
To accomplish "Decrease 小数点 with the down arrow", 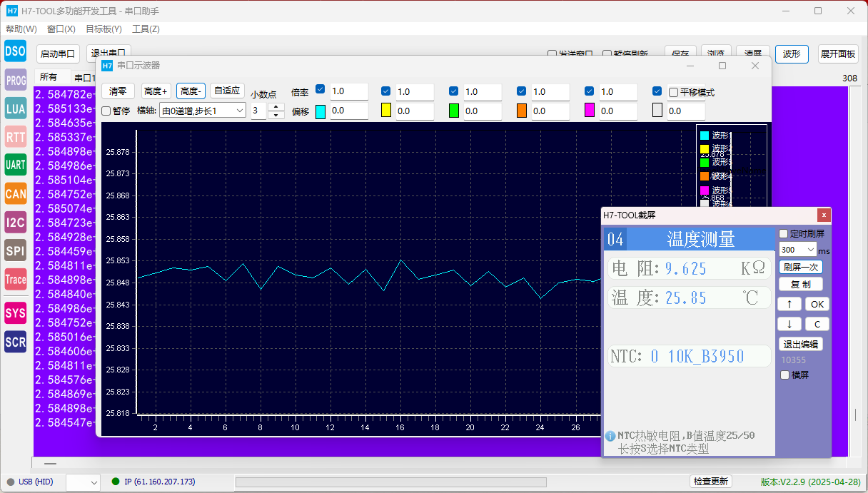I will point(276,115).
